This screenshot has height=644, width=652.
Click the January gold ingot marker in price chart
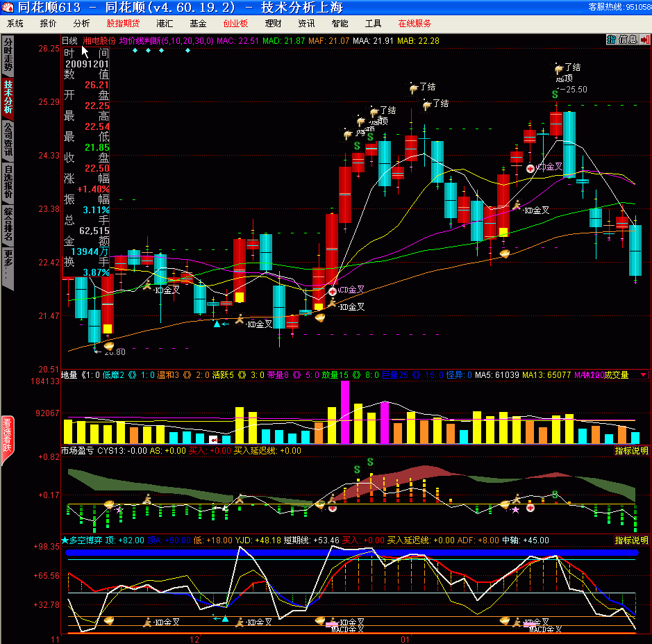tap(504, 253)
